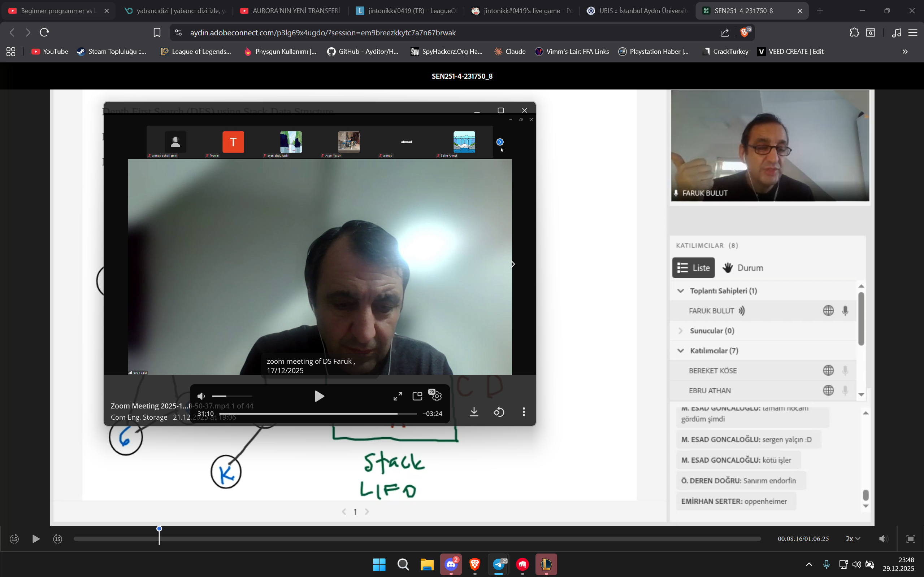Go to the previous whiteboard page
The image size is (924, 577).
[x=344, y=512]
